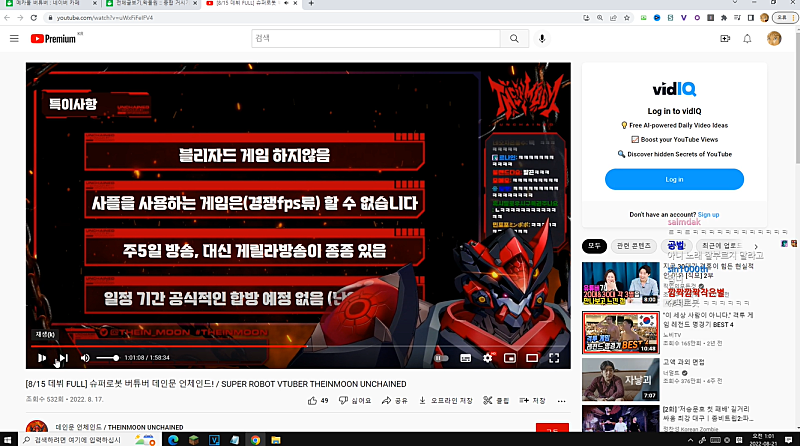Bookmark this page with the star
Screen dimensions: 800x446
627,17
